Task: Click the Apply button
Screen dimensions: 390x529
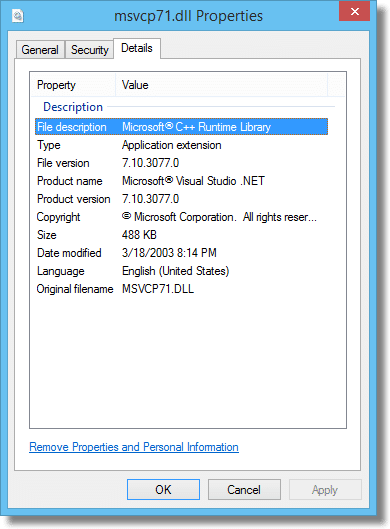Action: click(x=325, y=490)
